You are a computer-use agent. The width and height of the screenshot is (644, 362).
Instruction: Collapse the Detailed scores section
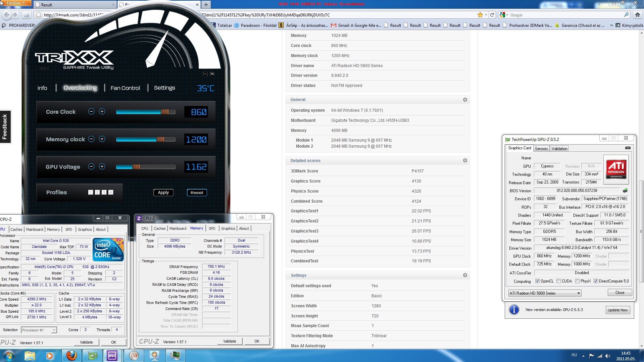click(x=465, y=160)
